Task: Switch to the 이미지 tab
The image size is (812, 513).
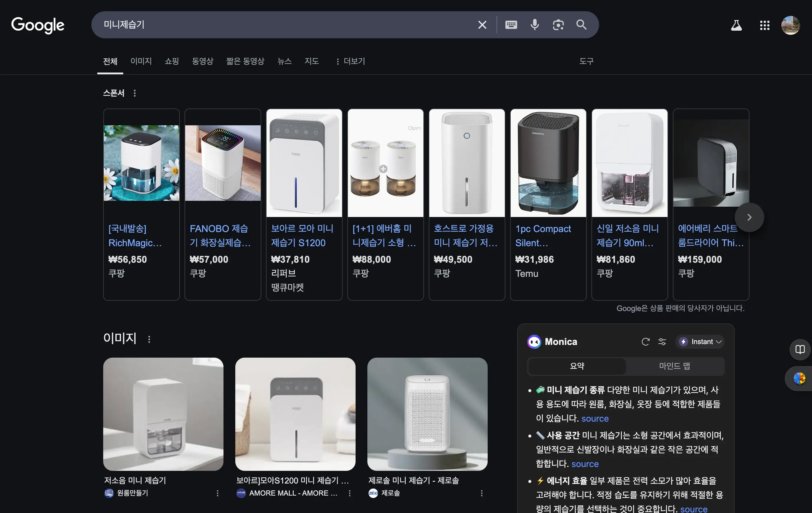Action: (x=141, y=61)
